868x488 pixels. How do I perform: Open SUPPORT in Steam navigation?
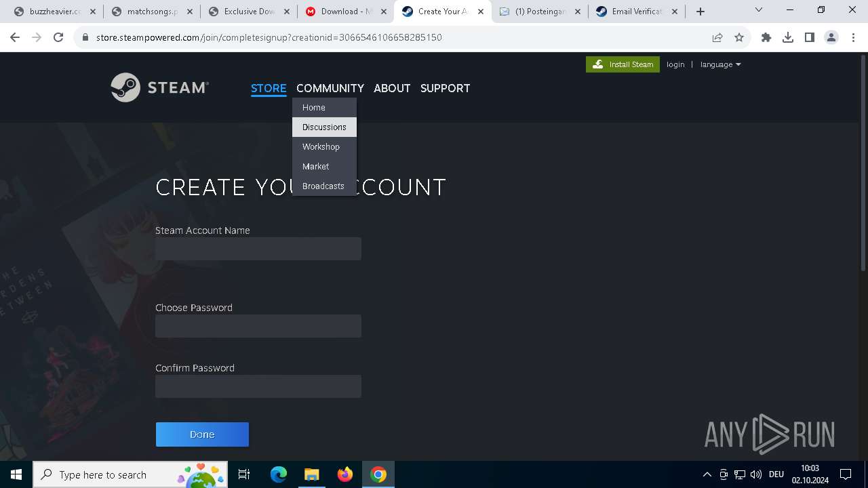coord(445,88)
